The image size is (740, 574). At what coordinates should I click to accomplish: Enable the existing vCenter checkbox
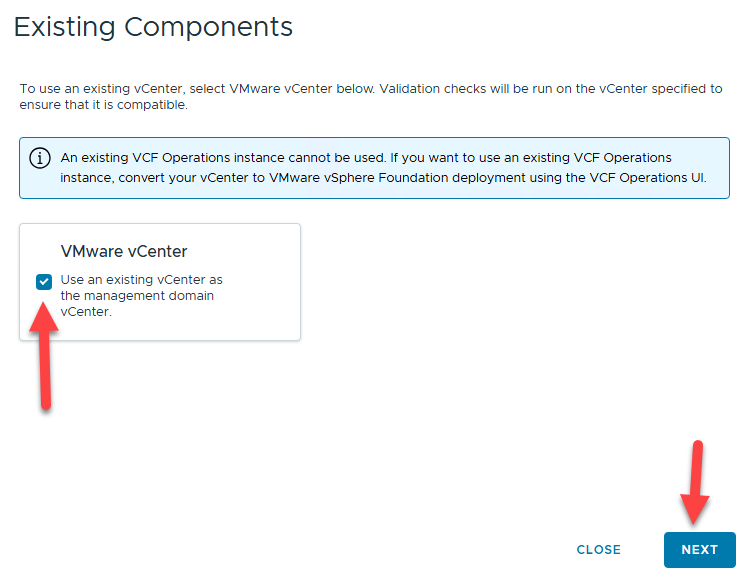pos(44,282)
